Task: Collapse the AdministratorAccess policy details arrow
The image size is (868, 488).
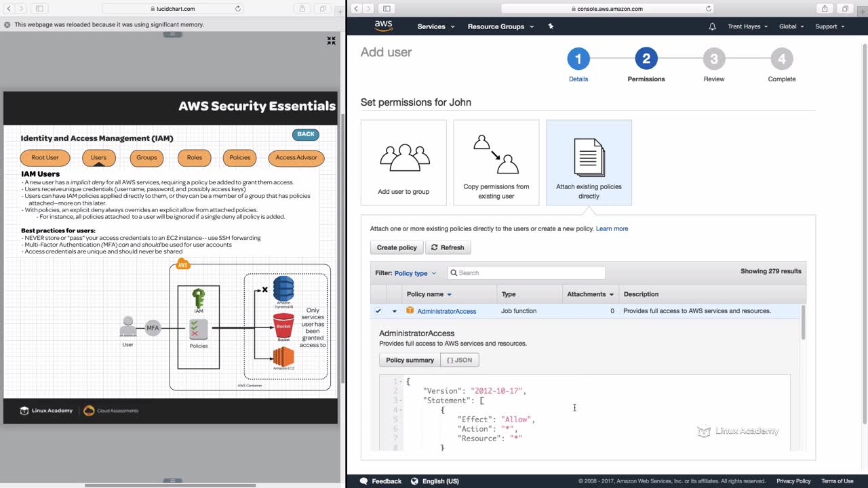Action: pyautogui.click(x=394, y=311)
